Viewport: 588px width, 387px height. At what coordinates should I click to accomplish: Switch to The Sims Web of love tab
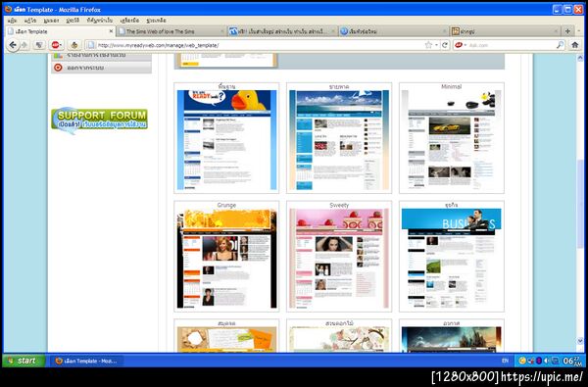click(x=171, y=31)
